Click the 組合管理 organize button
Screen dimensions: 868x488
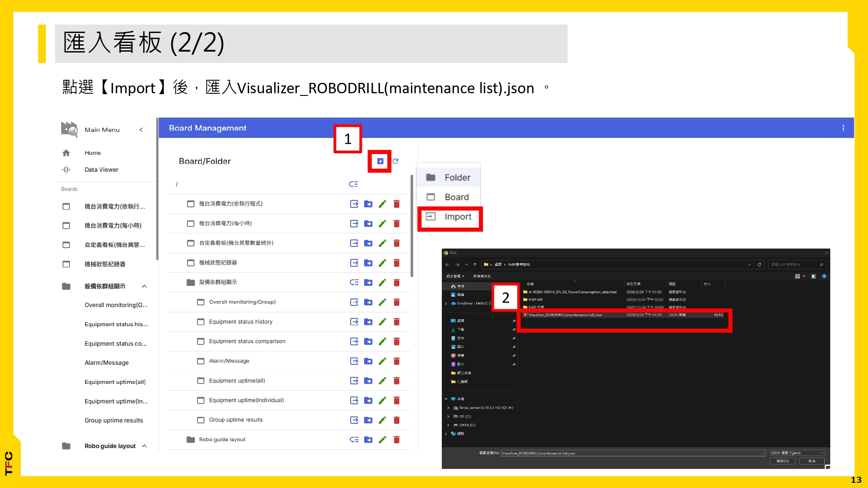click(455, 276)
